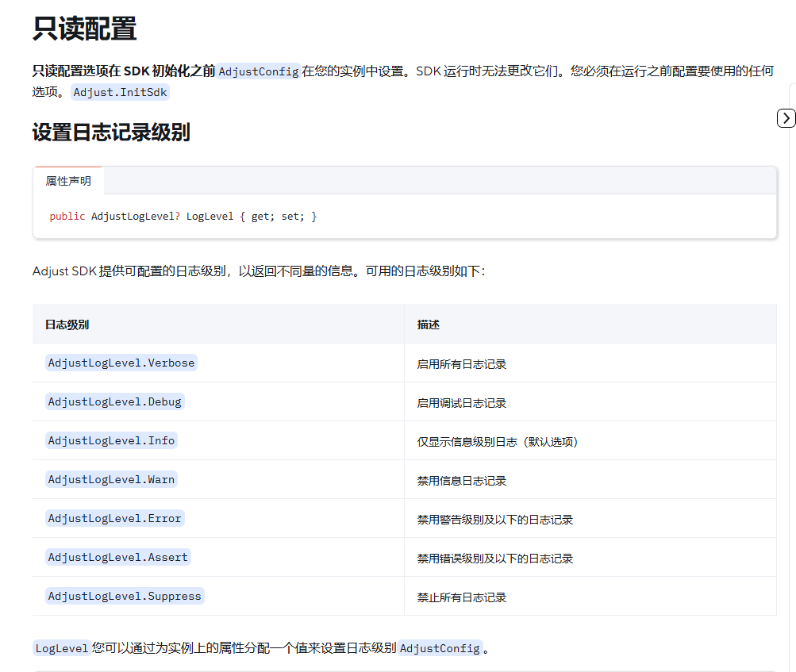Screen dimensions: 796x672
Task: Click AdjustConfig inline code in intro paragraph
Action: tap(259, 71)
